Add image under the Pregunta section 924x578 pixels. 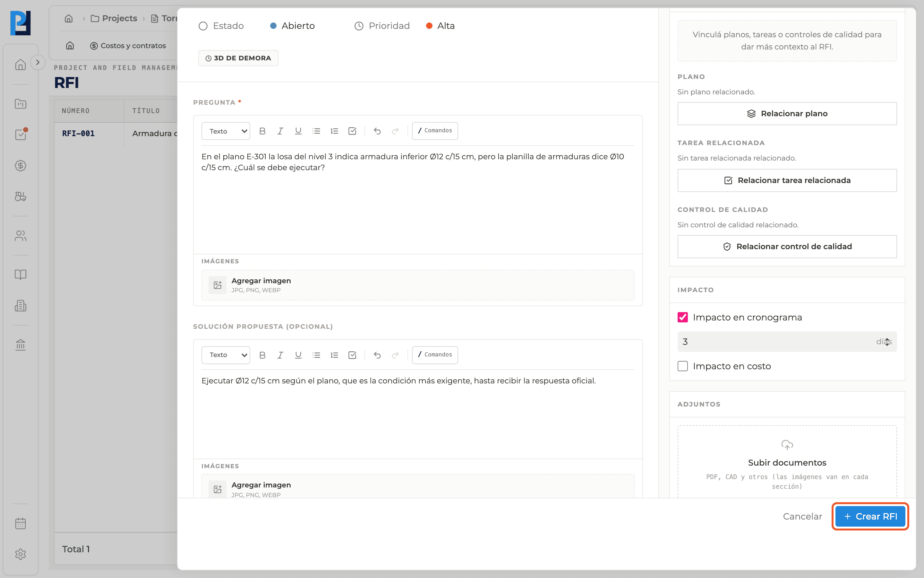tap(418, 285)
